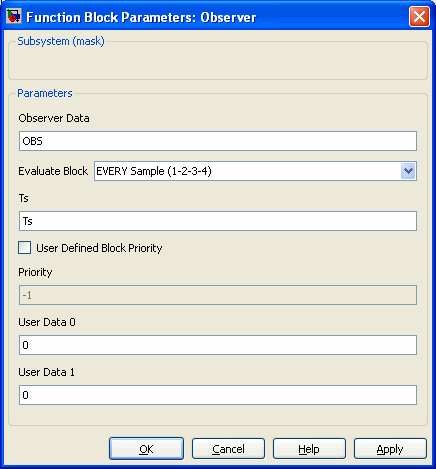Click the 'User Data 1' label
The width and height of the screenshot is (436, 469).
tap(47, 372)
